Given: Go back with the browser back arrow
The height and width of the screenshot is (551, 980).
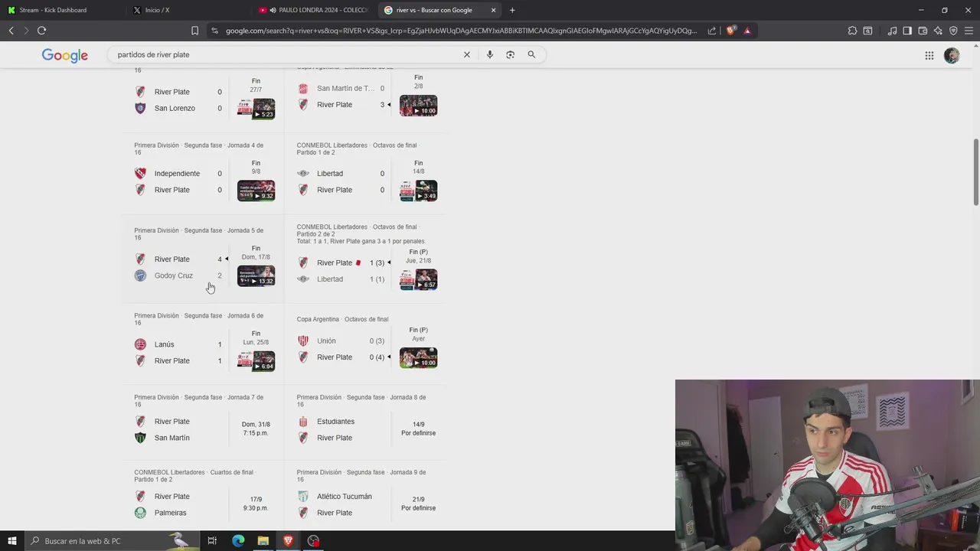Looking at the screenshot, I should click(11, 31).
